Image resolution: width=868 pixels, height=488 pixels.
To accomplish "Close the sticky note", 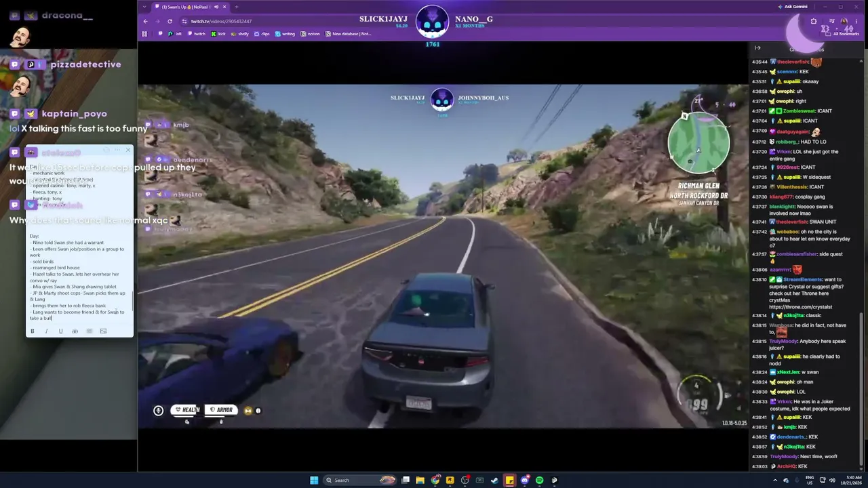I will pos(127,150).
